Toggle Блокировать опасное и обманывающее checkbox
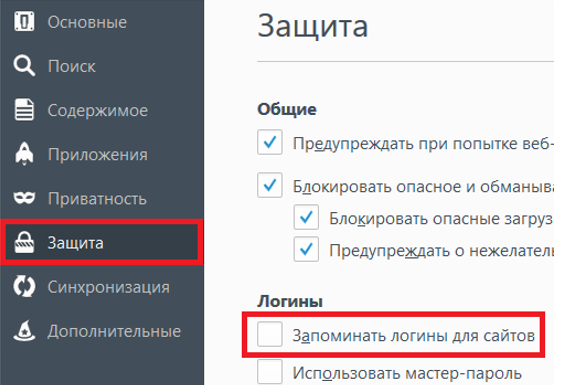Image resolution: width=561 pixels, height=385 pixels. 270,185
